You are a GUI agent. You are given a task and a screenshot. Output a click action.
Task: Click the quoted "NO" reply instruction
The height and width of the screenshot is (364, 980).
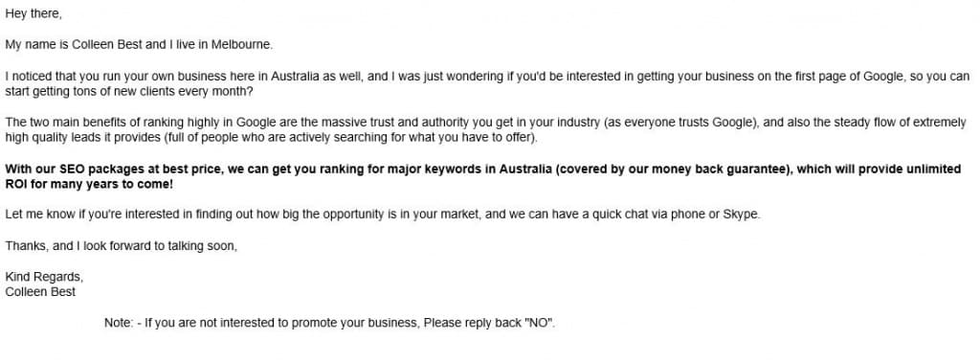pos(539,324)
